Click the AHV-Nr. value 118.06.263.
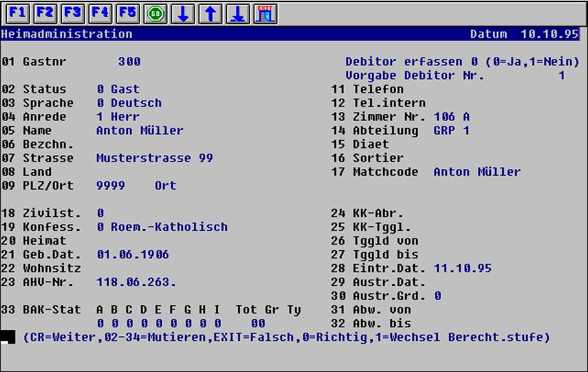The width and height of the screenshot is (588, 372). point(136,282)
